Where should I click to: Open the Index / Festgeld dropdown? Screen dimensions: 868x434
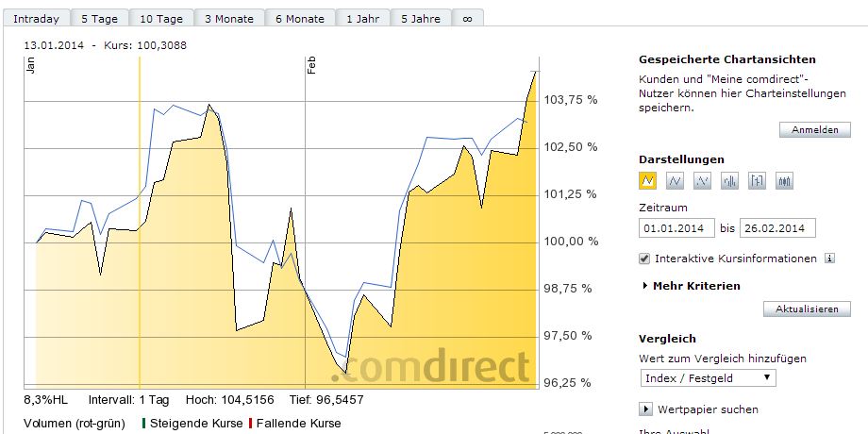point(708,378)
